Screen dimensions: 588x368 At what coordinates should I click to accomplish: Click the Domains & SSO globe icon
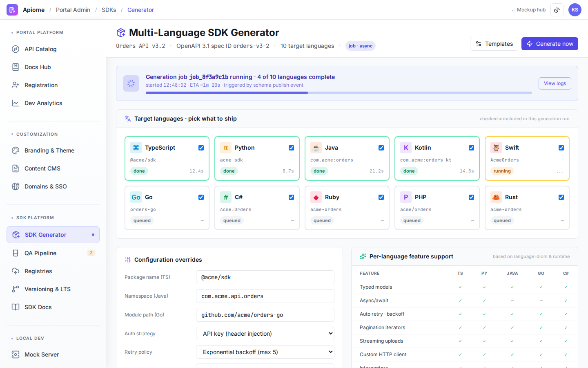tap(16, 186)
